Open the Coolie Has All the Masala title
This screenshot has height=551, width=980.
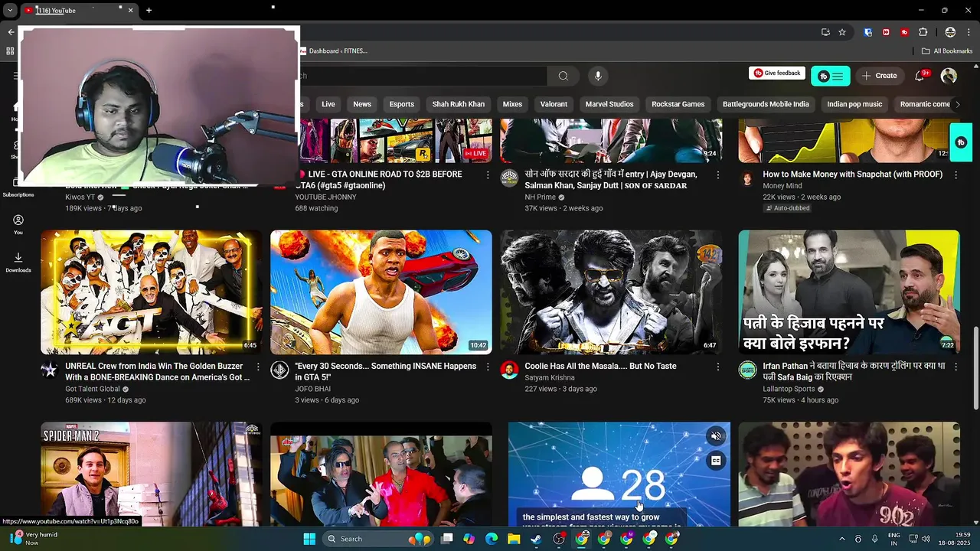click(600, 367)
